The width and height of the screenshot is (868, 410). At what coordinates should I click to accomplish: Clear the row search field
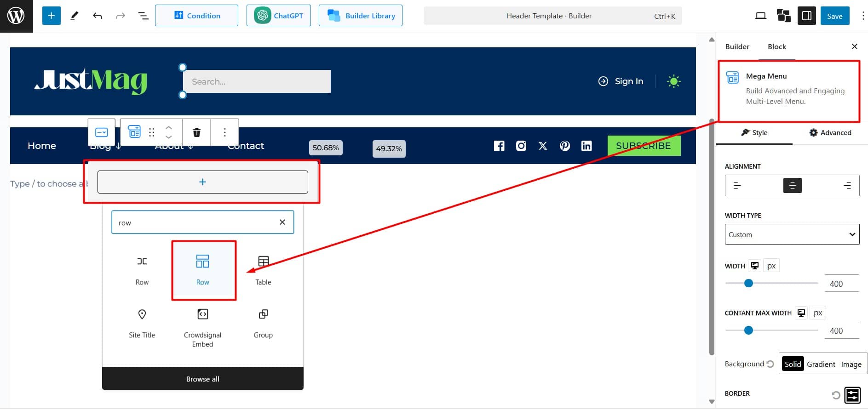282,222
